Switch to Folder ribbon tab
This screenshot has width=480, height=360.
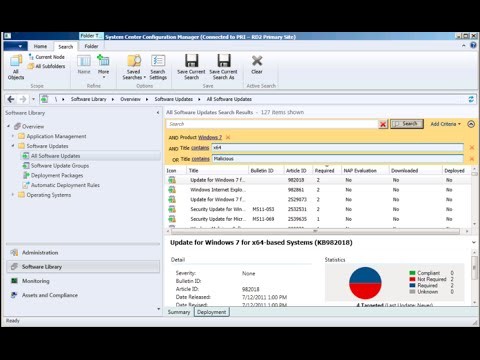[91, 46]
